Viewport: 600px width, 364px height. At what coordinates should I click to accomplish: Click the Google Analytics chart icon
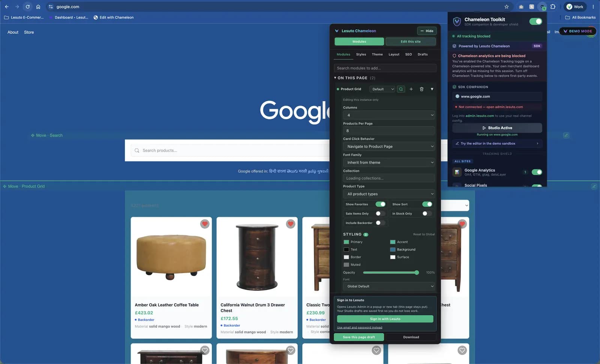point(457,172)
